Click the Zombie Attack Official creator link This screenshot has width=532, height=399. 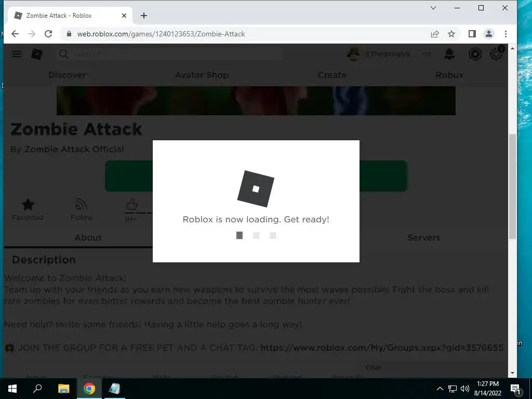(x=74, y=149)
